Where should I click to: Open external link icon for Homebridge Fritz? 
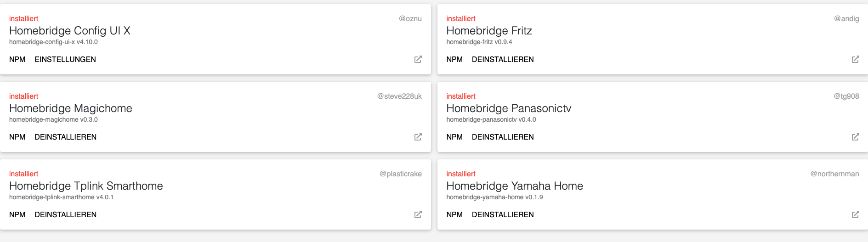855,59
